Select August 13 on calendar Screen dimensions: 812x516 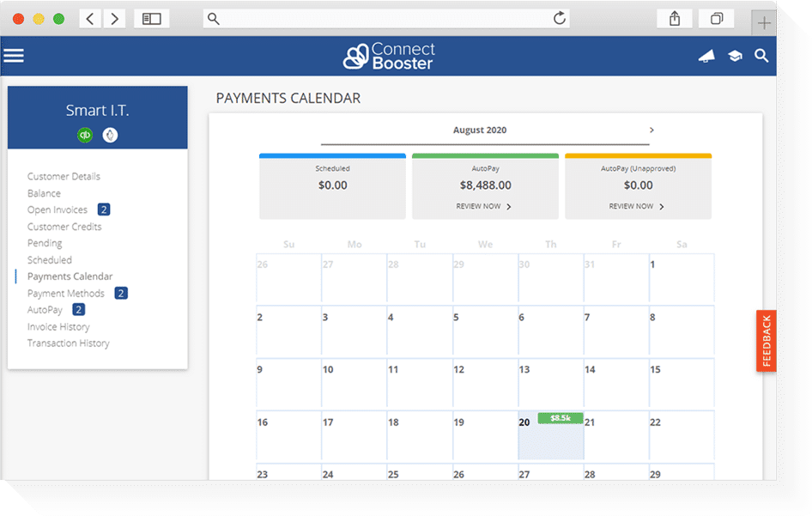click(551, 383)
